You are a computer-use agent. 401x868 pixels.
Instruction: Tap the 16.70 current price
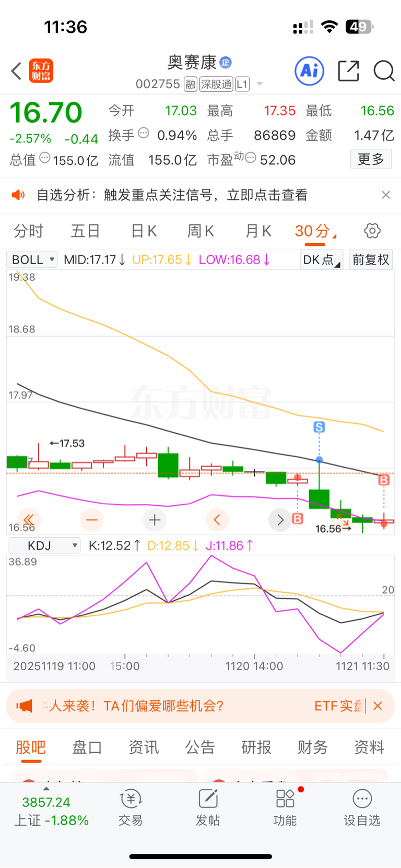click(46, 112)
